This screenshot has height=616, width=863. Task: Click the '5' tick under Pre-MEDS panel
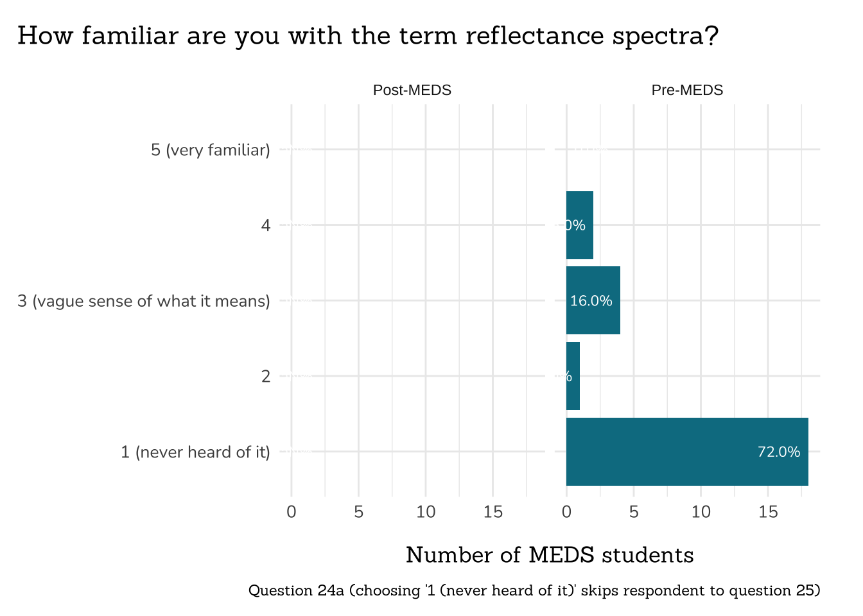click(x=634, y=512)
